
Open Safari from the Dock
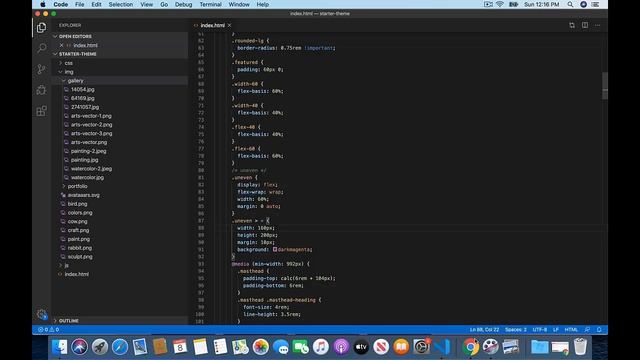[x=120, y=347]
